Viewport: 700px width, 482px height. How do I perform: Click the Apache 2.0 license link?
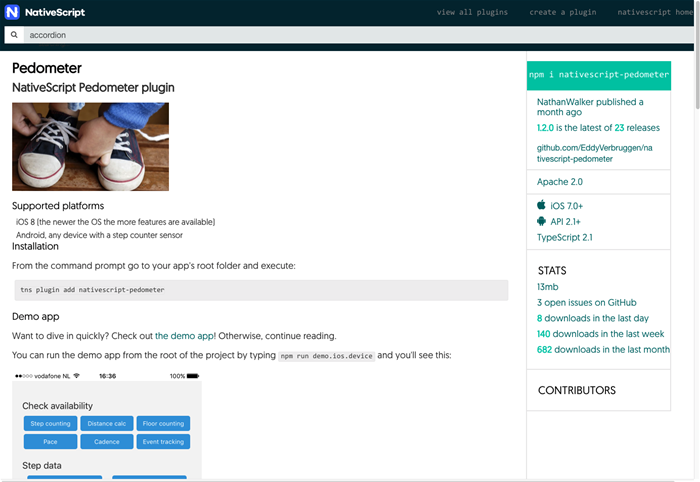tap(559, 182)
